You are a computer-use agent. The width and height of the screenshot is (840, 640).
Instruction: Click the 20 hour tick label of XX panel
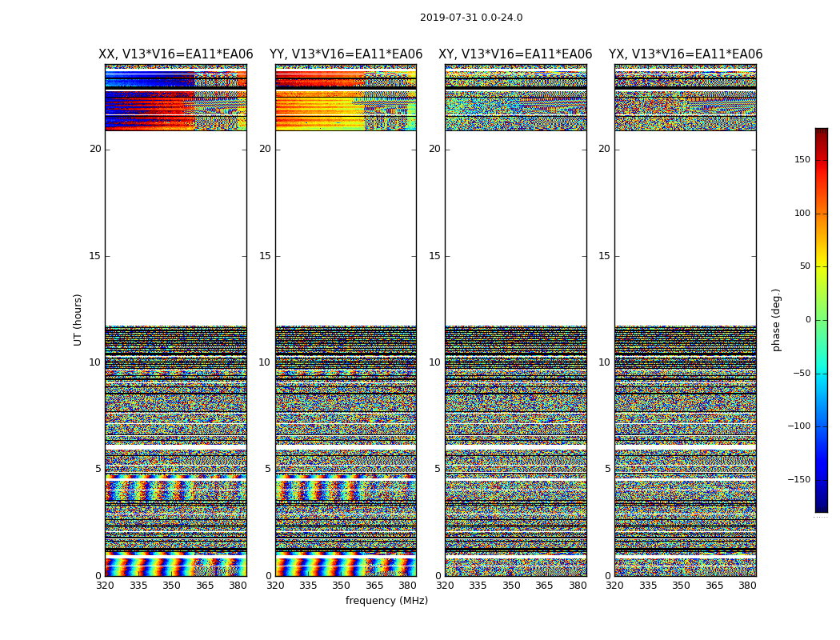[x=95, y=149]
